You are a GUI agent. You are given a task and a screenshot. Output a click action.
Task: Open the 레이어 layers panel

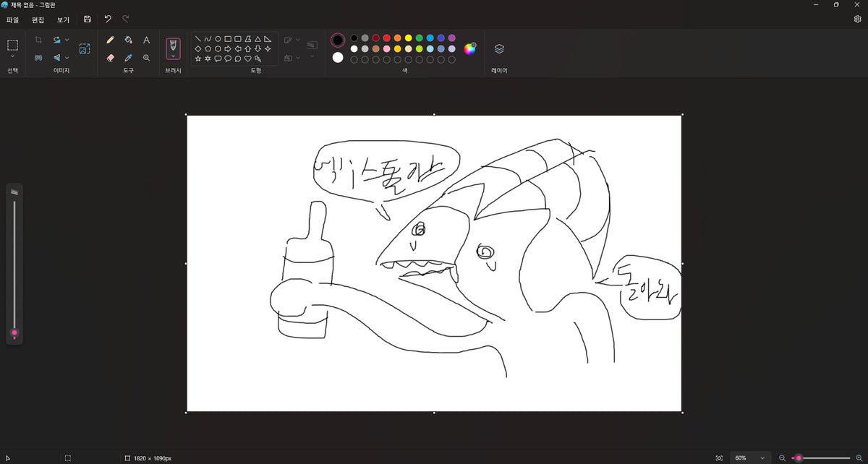click(x=499, y=48)
